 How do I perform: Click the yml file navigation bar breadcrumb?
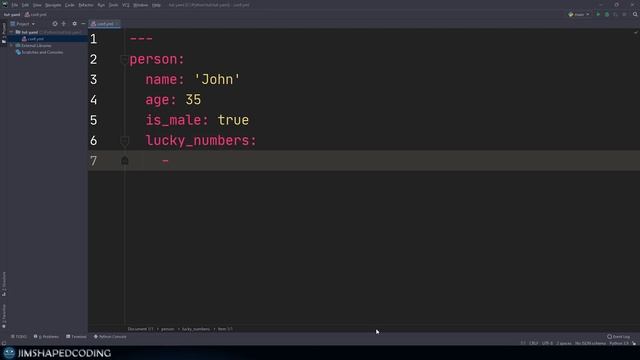pos(36,15)
